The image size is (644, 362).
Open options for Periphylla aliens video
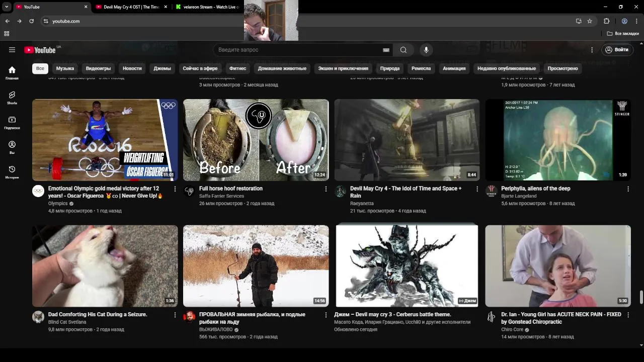628,189
